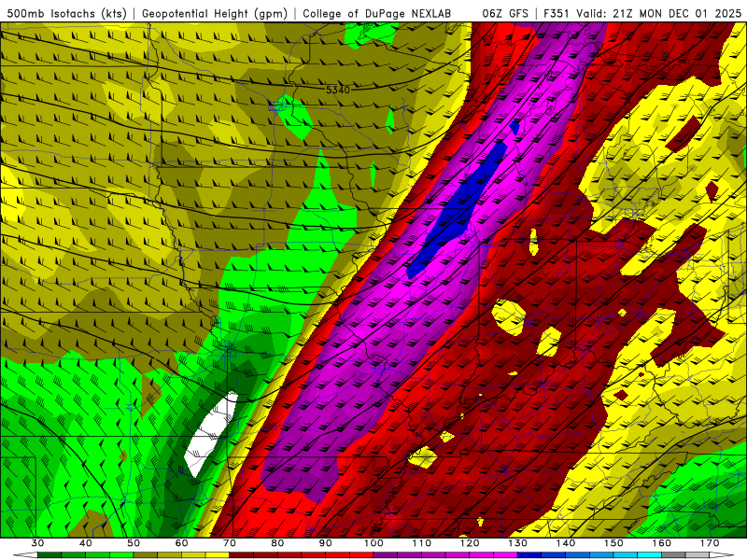747x560 pixels.
Task: Click the '5340' height contour label
Action: (338, 90)
